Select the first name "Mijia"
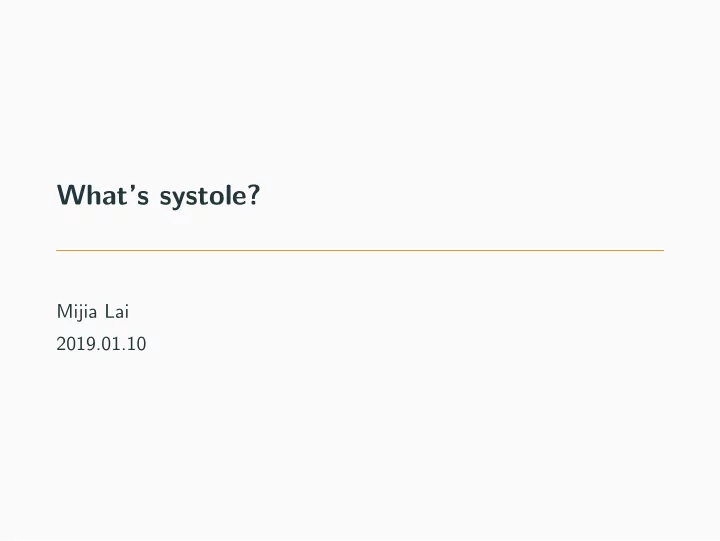Screen dimensions: 720x541 tap(77, 312)
